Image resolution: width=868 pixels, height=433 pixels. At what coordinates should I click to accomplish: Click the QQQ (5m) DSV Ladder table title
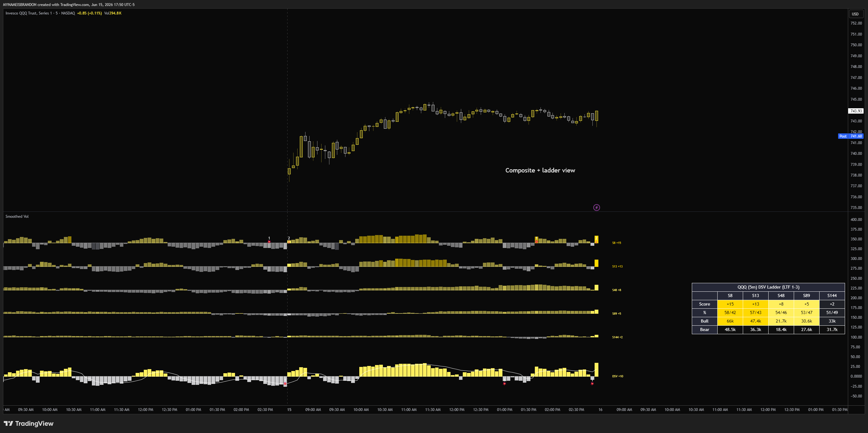point(768,287)
